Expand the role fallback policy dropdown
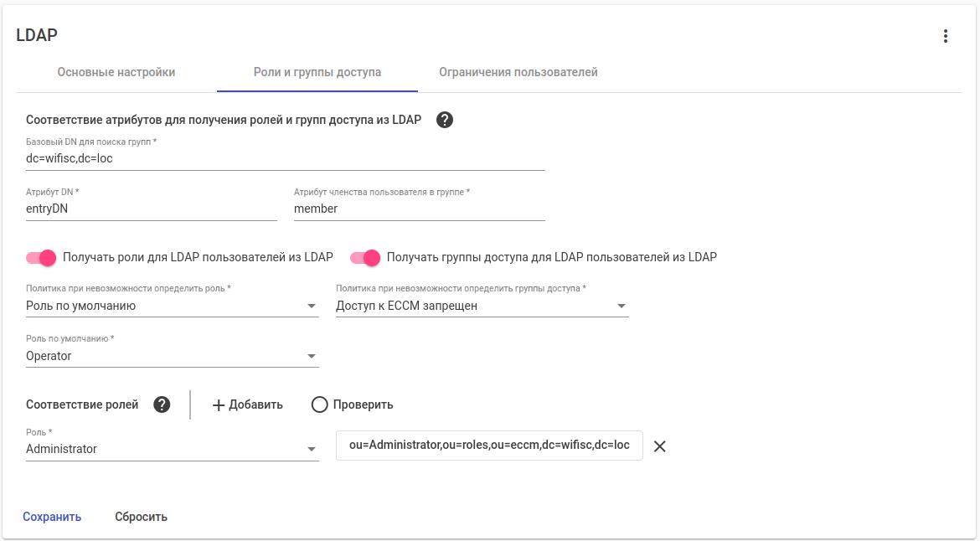 click(312, 307)
